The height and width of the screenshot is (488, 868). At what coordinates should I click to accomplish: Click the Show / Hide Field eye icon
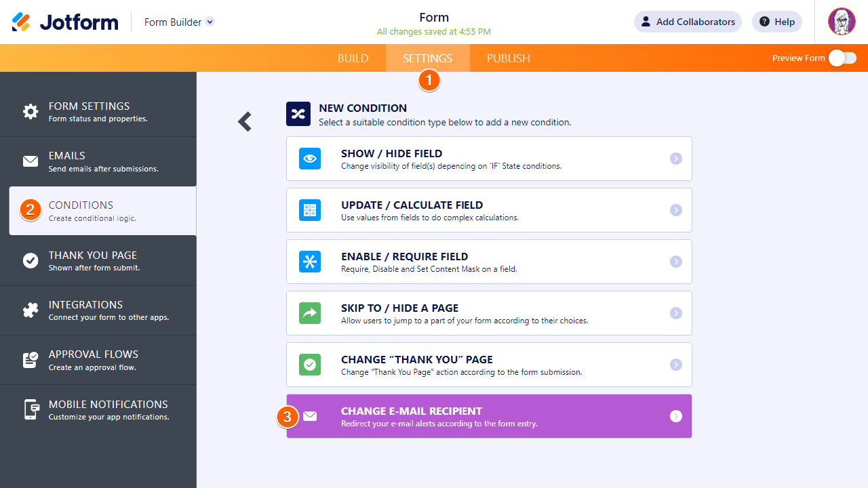click(x=310, y=159)
